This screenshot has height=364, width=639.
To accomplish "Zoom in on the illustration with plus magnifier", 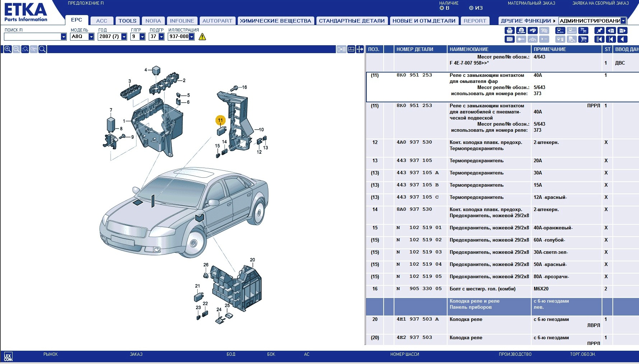I will [x=8, y=49].
